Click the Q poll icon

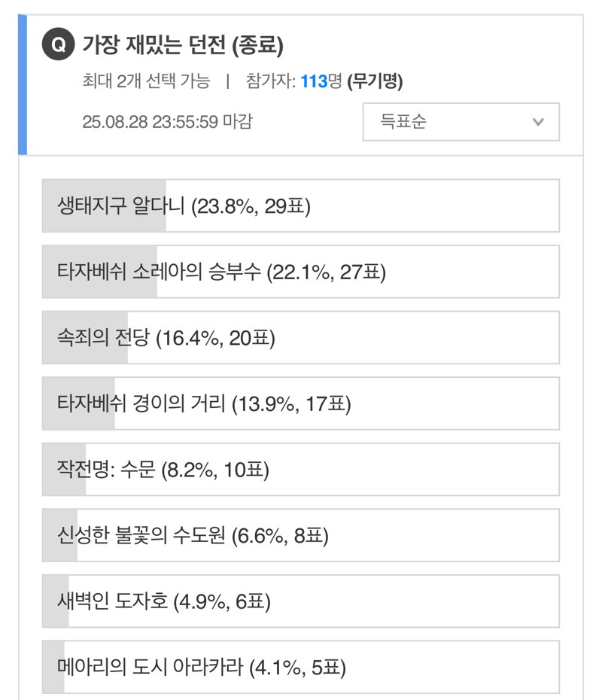tap(58, 44)
